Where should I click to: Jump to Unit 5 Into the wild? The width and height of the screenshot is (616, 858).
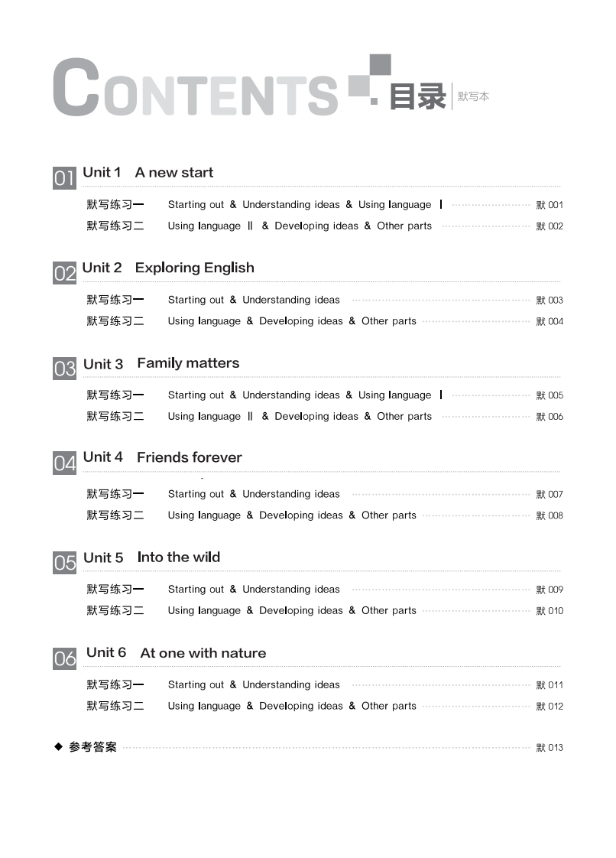(152, 557)
